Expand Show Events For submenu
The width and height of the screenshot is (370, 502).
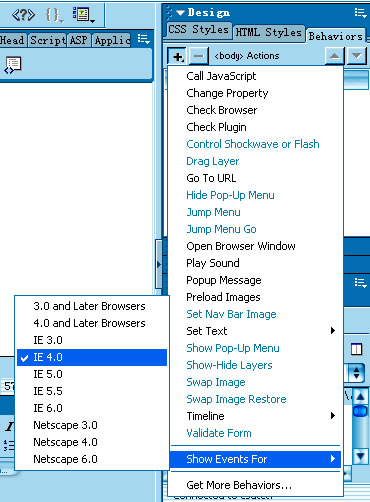[255, 459]
